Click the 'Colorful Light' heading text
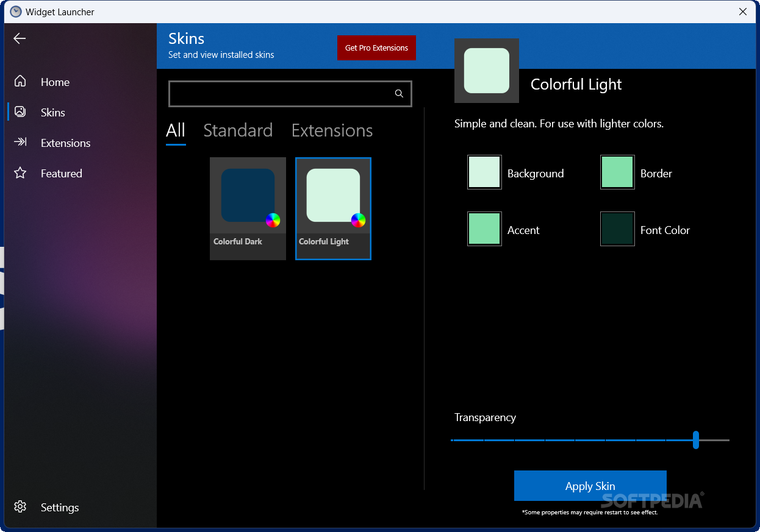760x532 pixels. pyautogui.click(x=576, y=84)
